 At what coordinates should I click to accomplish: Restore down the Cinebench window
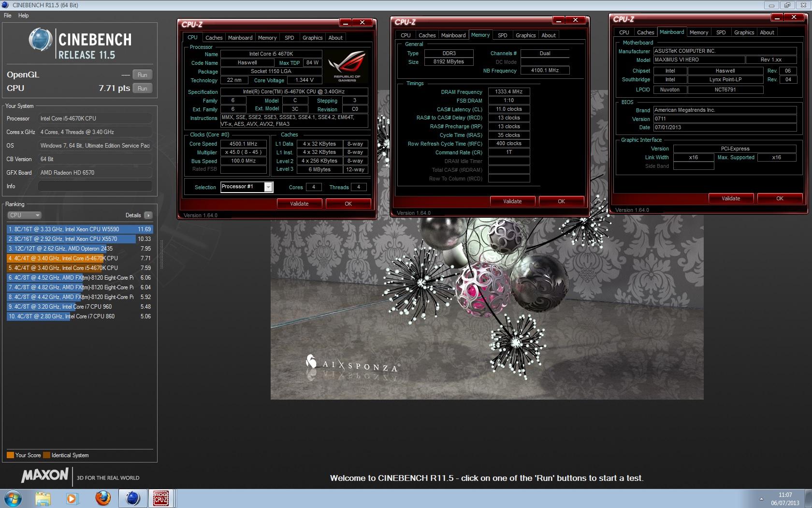(x=787, y=5)
